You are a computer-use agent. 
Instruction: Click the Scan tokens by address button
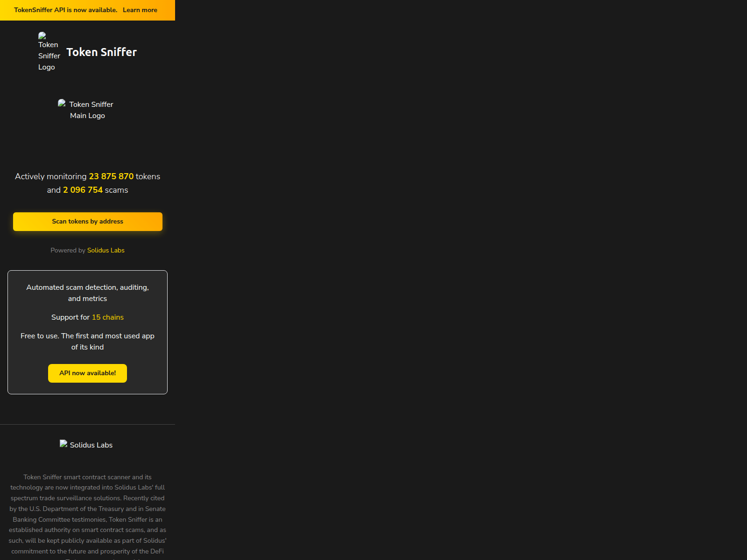[x=88, y=222]
